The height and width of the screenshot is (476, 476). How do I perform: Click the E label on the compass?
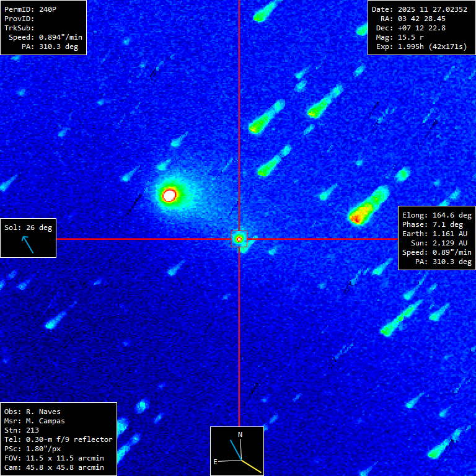(x=216, y=462)
